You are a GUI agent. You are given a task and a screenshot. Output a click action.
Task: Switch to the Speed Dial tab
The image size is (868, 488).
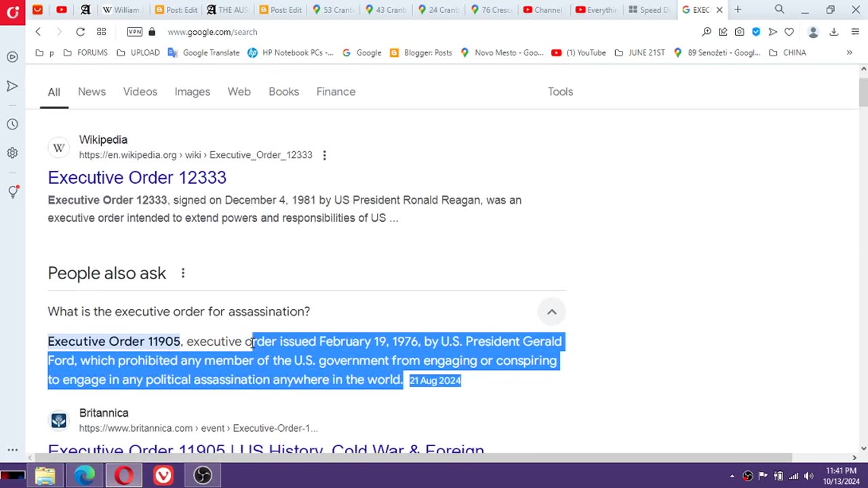(x=649, y=9)
